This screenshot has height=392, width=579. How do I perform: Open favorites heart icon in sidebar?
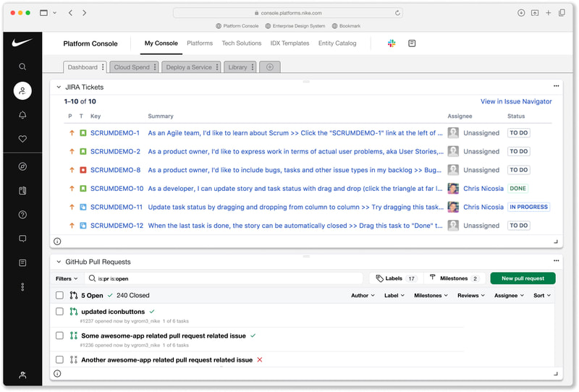(22, 139)
